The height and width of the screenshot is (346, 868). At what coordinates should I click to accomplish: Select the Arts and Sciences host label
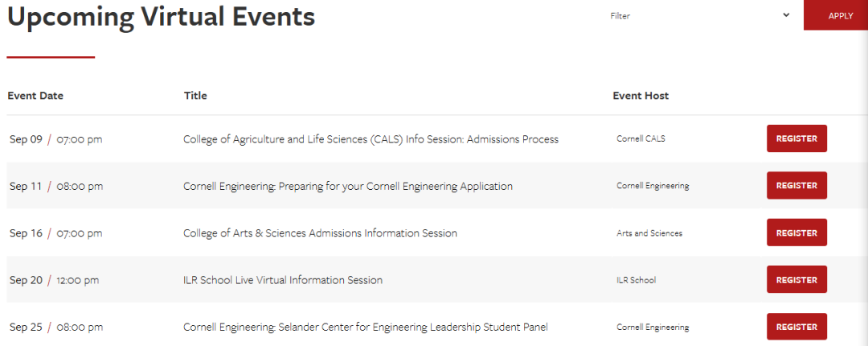(x=649, y=233)
